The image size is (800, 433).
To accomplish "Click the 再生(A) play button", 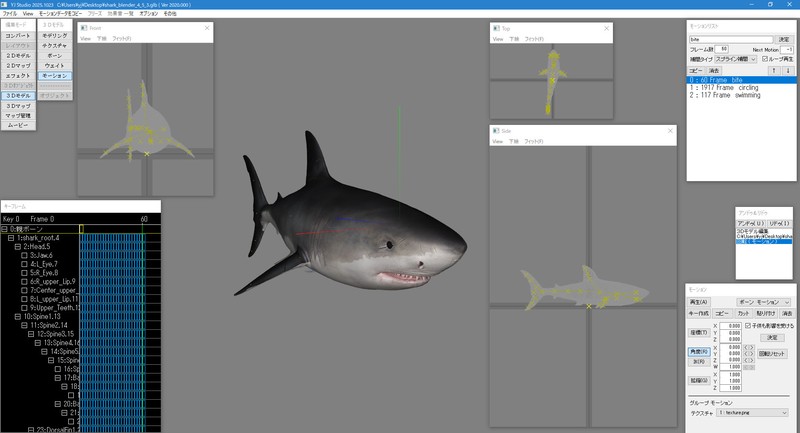I will pos(698,302).
